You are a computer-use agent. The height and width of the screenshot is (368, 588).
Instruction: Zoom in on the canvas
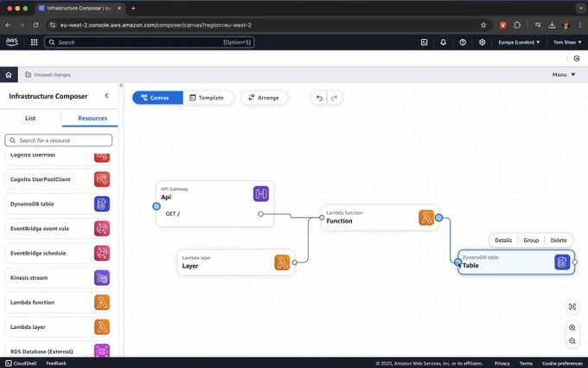tap(572, 327)
